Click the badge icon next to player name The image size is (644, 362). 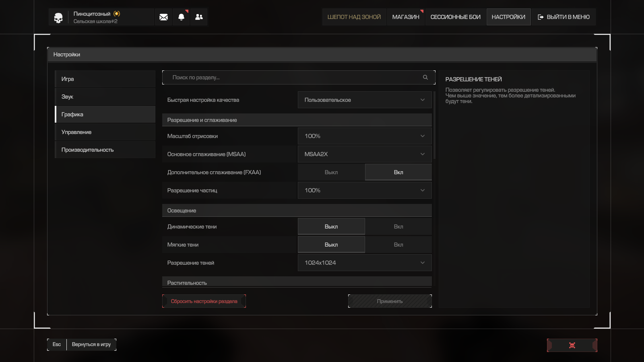tap(117, 14)
